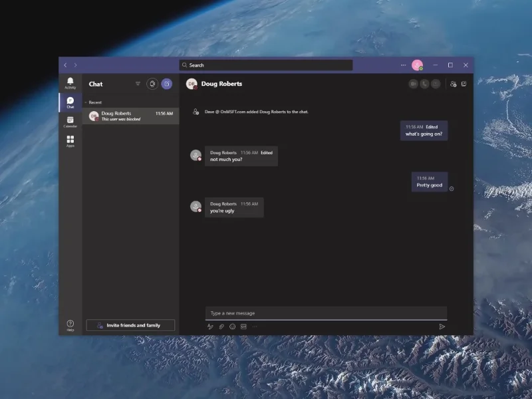
Task: Collapse the Recent conversations section
Action: (x=86, y=102)
